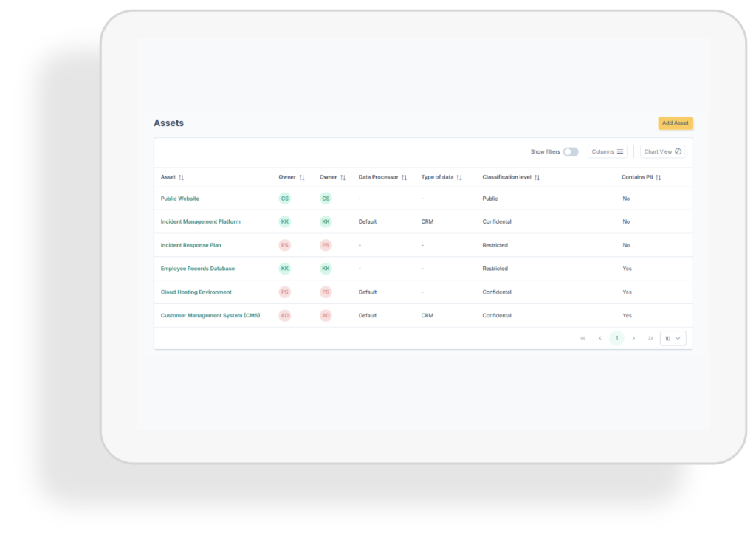Open the Public Website asset

[180, 199]
